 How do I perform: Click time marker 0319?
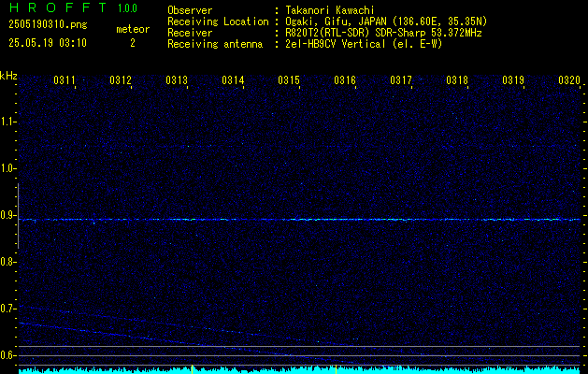click(x=513, y=80)
